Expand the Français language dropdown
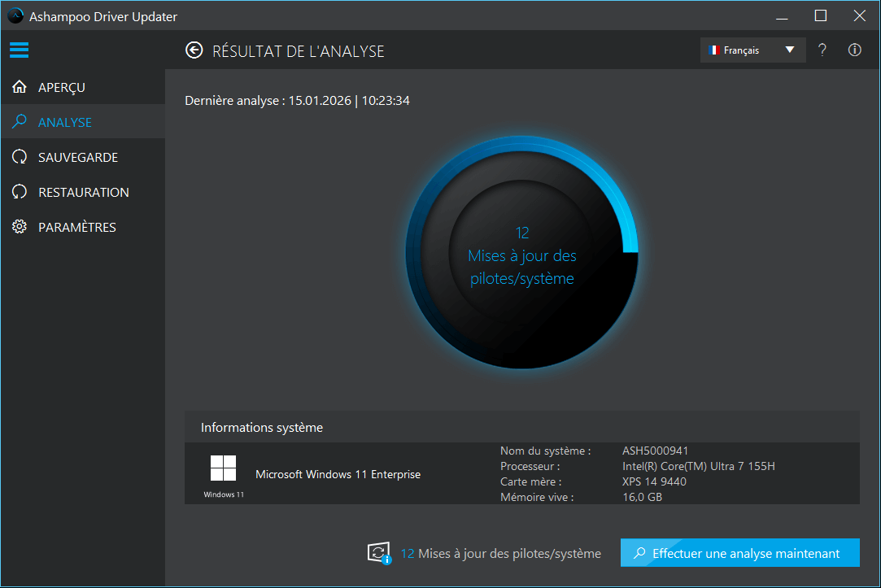 click(788, 50)
